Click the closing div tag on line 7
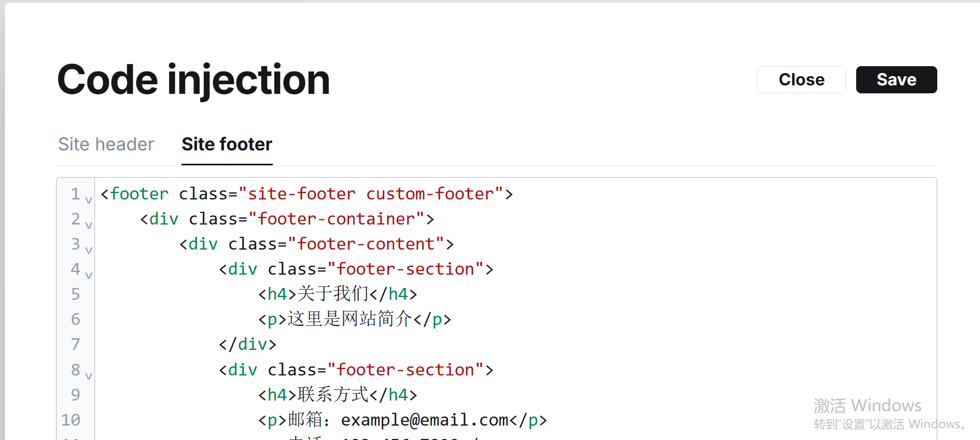This screenshot has height=440, width=980. (248, 344)
